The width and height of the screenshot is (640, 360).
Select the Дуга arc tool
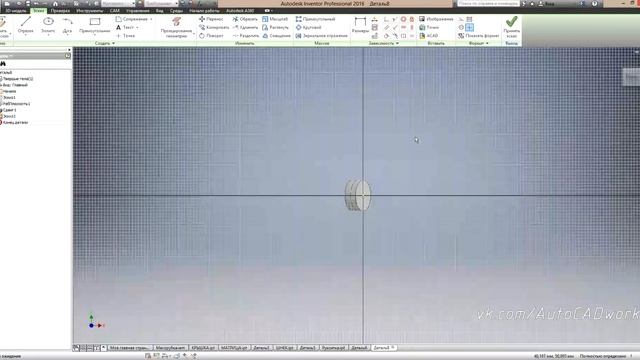point(67,25)
